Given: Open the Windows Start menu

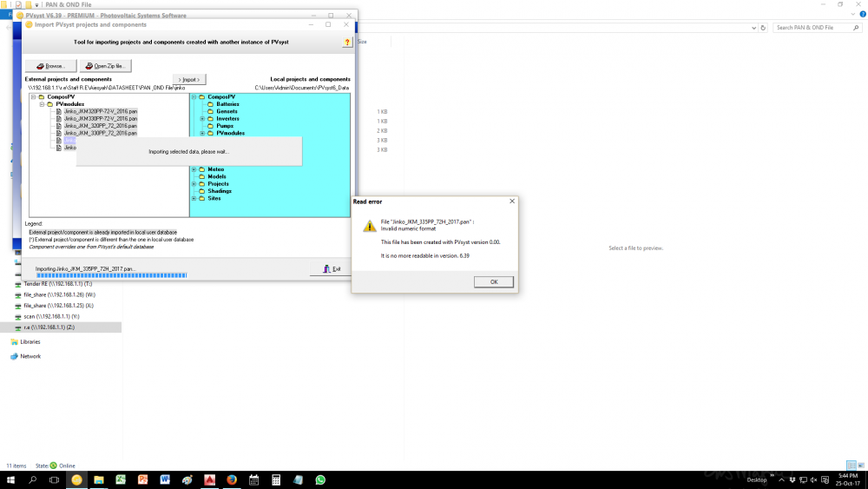Looking at the screenshot, I should (10, 479).
